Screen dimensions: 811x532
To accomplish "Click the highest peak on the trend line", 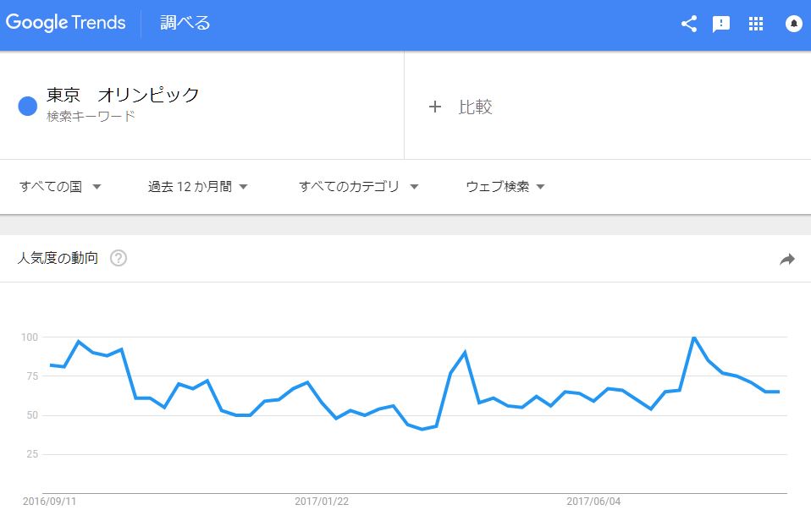I will click(694, 337).
